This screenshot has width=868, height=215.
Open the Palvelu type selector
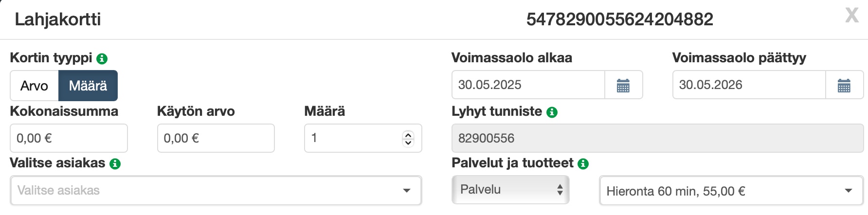(x=510, y=190)
